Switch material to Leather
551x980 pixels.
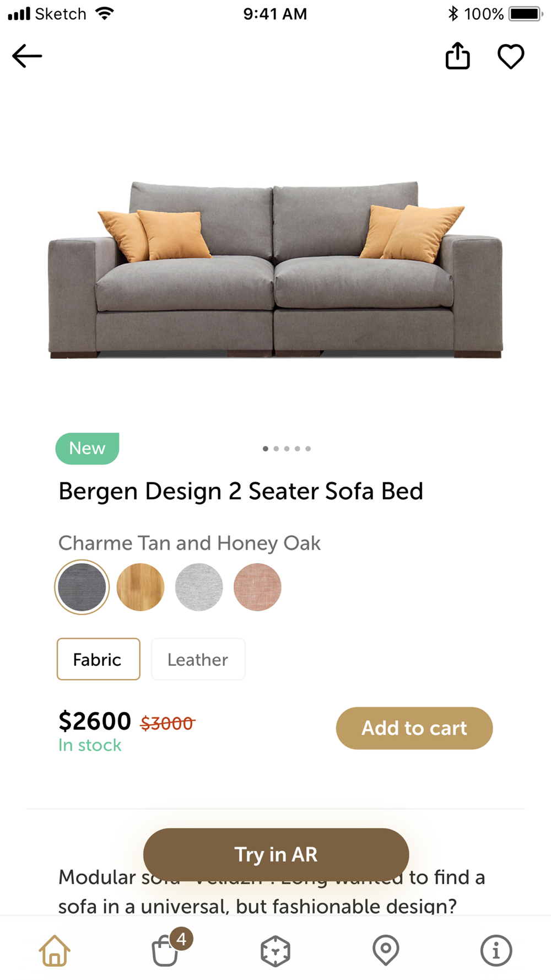198,659
